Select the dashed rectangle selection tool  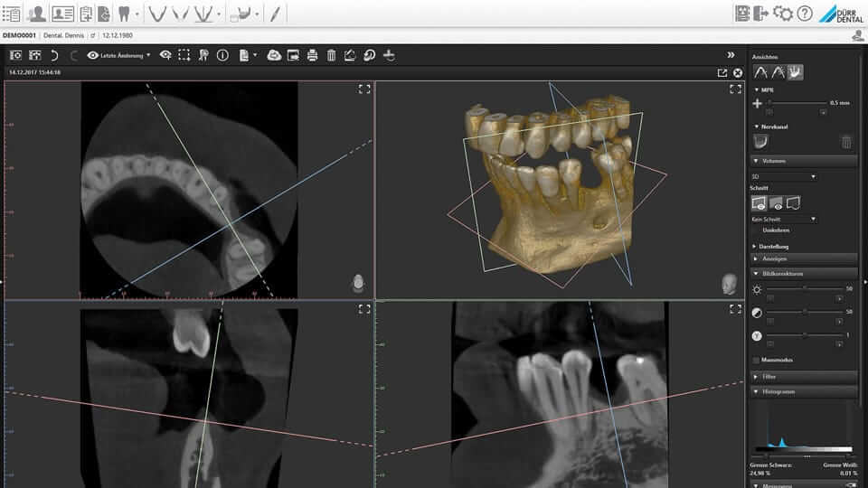[x=184, y=55]
